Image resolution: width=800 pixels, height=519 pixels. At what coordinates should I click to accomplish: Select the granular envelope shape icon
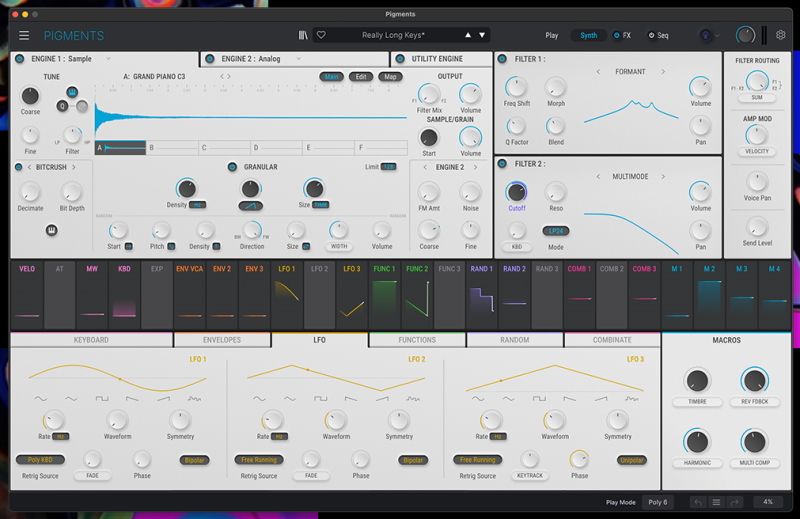(250, 205)
